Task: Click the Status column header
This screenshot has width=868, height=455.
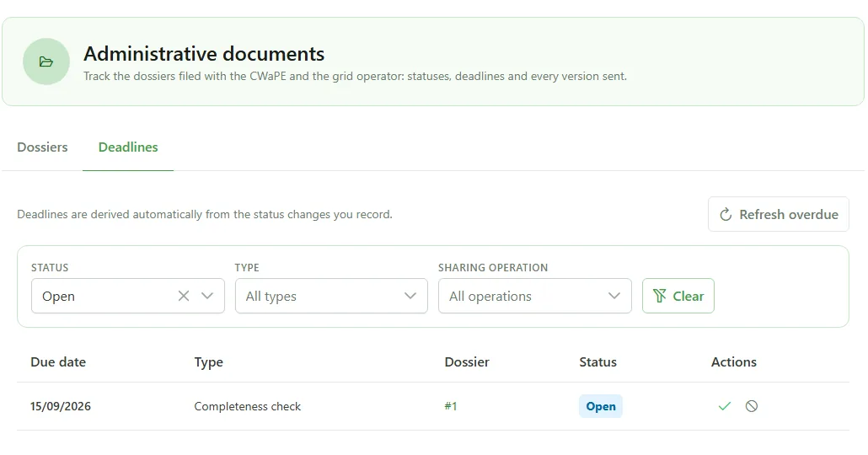Action: click(597, 362)
